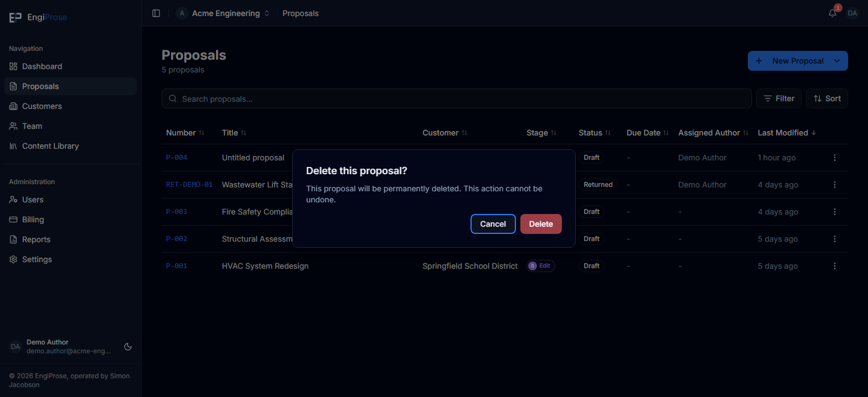Open row menu for P-001
868x397 pixels.
(x=835, y=266)
